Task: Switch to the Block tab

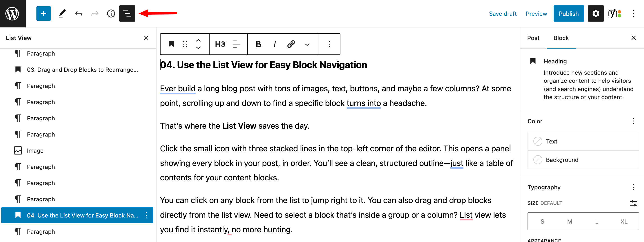Action: coord(561,38)
